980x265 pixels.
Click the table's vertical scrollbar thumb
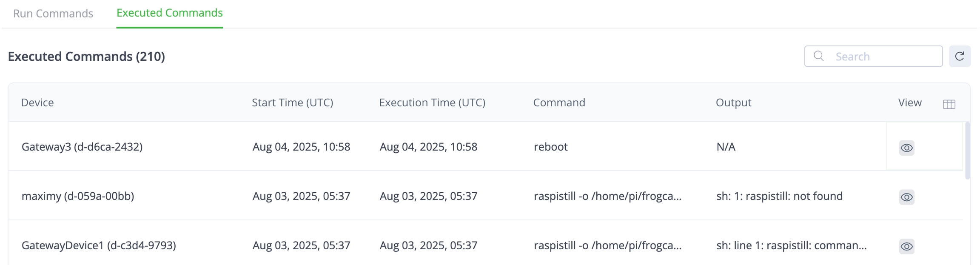(967, 151)
